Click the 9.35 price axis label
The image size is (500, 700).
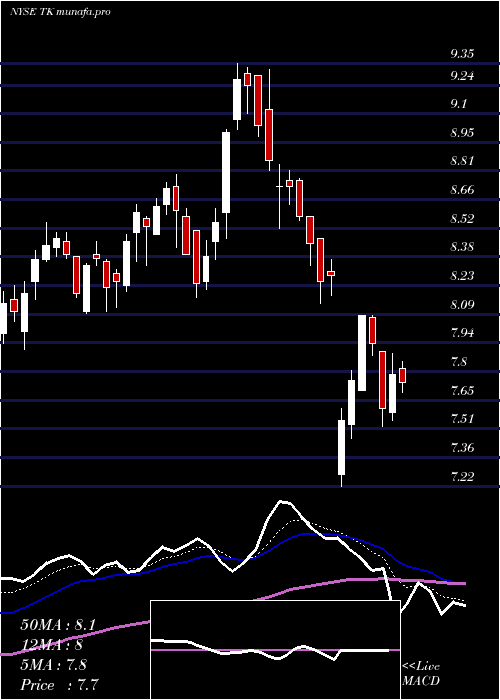pos(462,54)
